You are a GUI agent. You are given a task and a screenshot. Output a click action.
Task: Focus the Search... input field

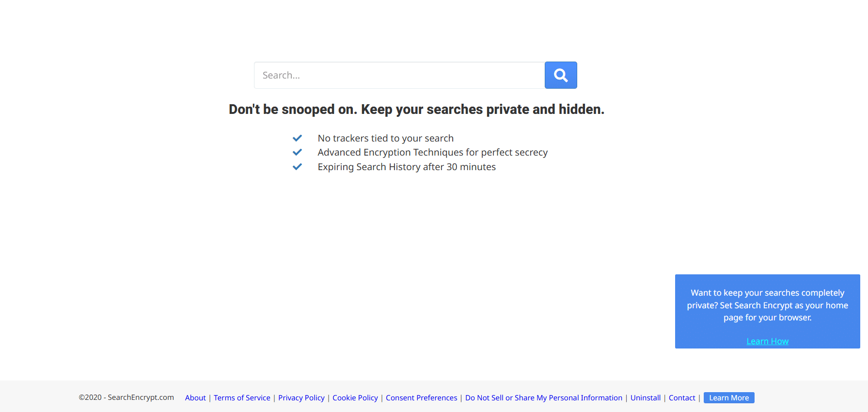coord(399,75)
